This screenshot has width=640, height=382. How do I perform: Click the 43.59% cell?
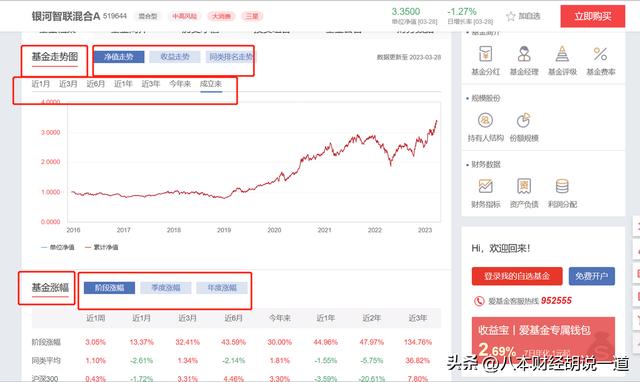[x=233, y=342]
